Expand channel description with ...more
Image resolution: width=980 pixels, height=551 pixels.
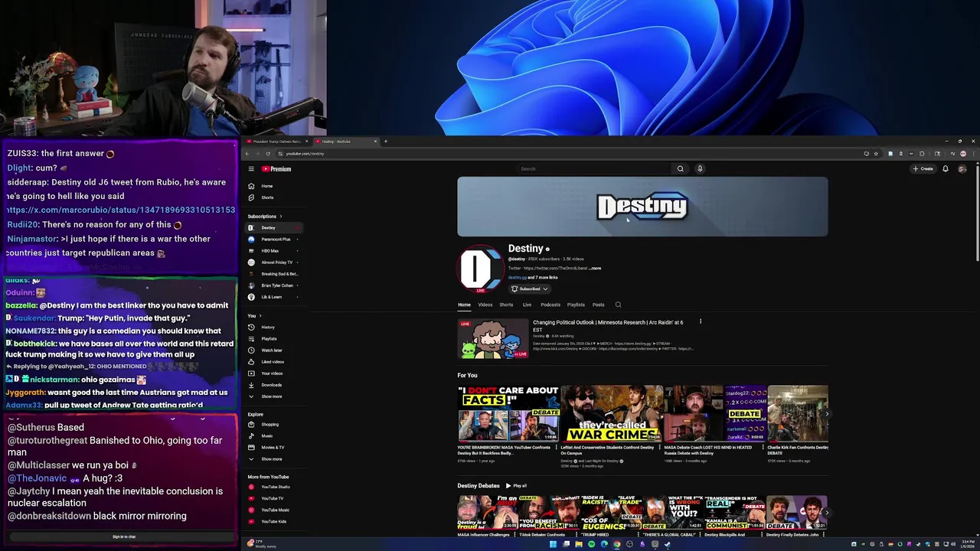596,269
